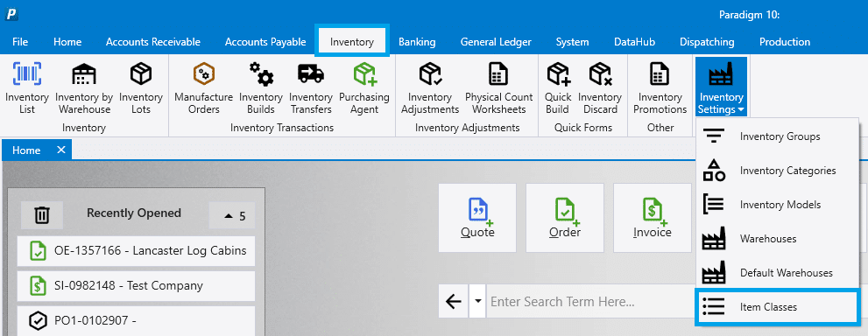
Task: Choose Default Warehouses menu entry
Action: (777, 273)
